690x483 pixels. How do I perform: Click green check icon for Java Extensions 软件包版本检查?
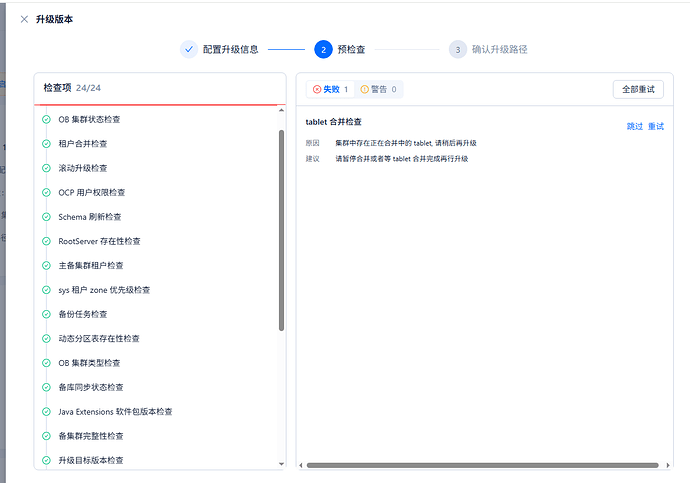coord(46,412)
